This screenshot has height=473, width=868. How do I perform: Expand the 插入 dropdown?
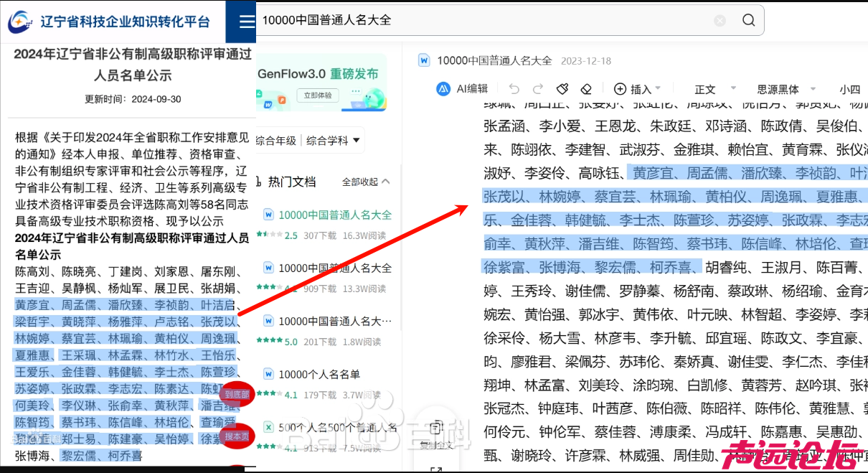point(638,89)
